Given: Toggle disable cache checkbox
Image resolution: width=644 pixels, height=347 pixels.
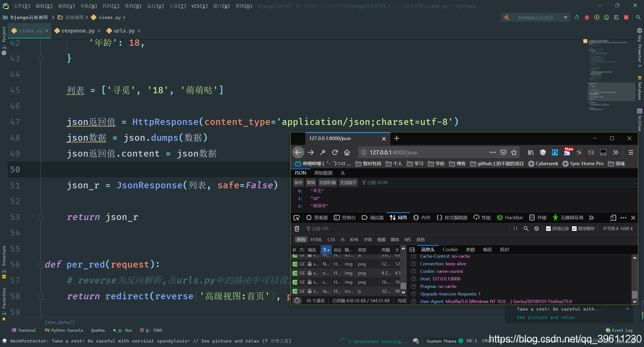Looking at the screenshot, I should pyautogui.click(x=574, y=229).
